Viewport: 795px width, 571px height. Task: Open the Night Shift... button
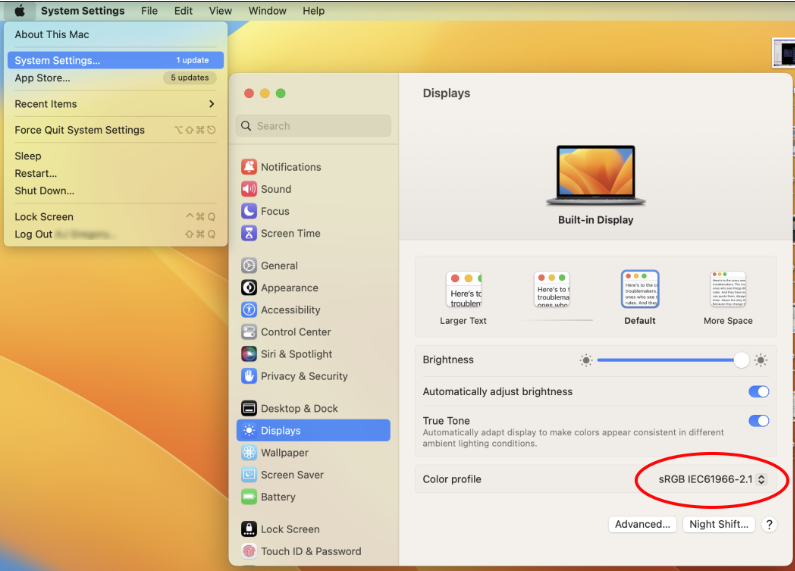click(x=718, y=524)
